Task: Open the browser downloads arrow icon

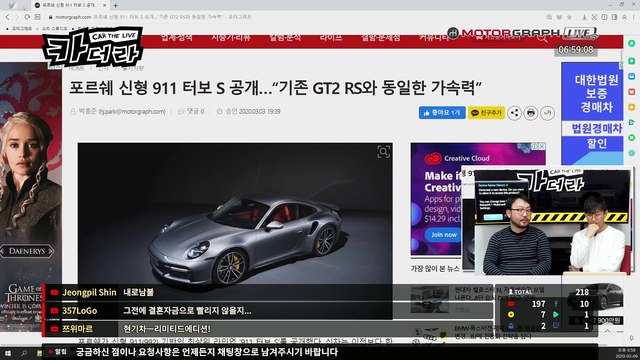Action: click(x=584, y=17)
